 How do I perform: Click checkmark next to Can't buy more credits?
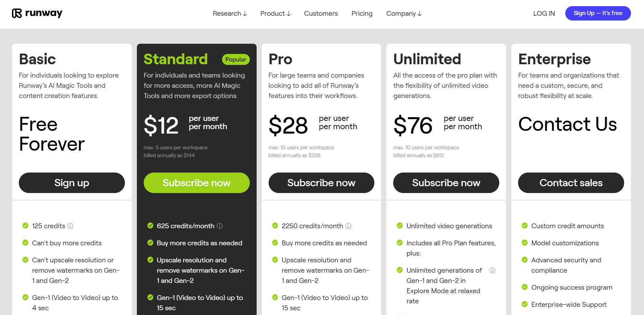coord(25,243)
